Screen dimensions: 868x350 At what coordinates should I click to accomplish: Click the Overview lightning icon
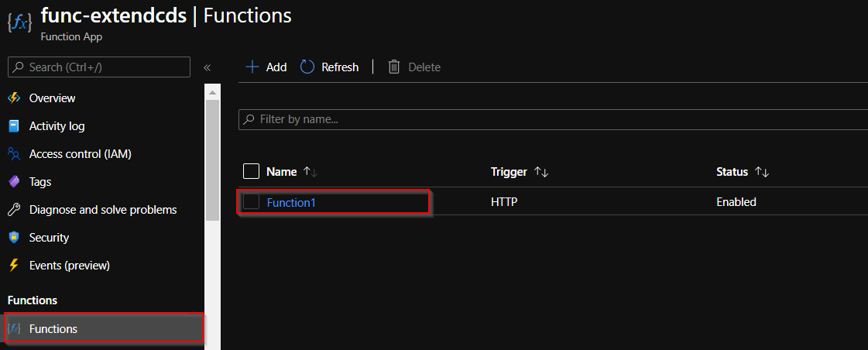[x=13, y=98]
